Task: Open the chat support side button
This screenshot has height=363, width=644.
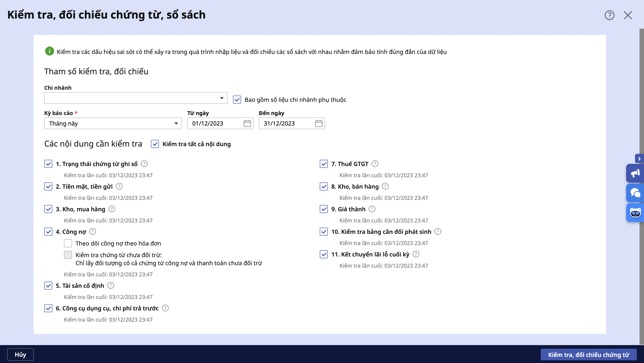Action: [635, 193]
